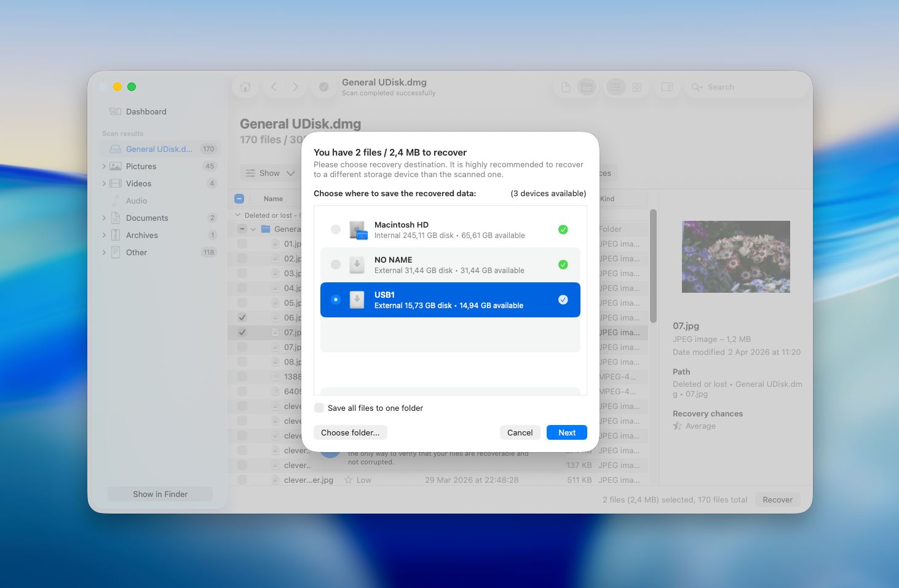
Task: Click the Dashboard icon in sidebar
Action: [115, 111]
